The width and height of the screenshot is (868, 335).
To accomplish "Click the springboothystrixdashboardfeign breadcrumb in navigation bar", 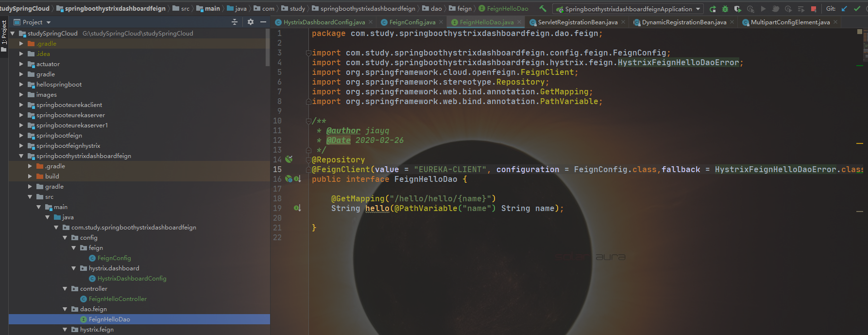I will tap(111, 8).
